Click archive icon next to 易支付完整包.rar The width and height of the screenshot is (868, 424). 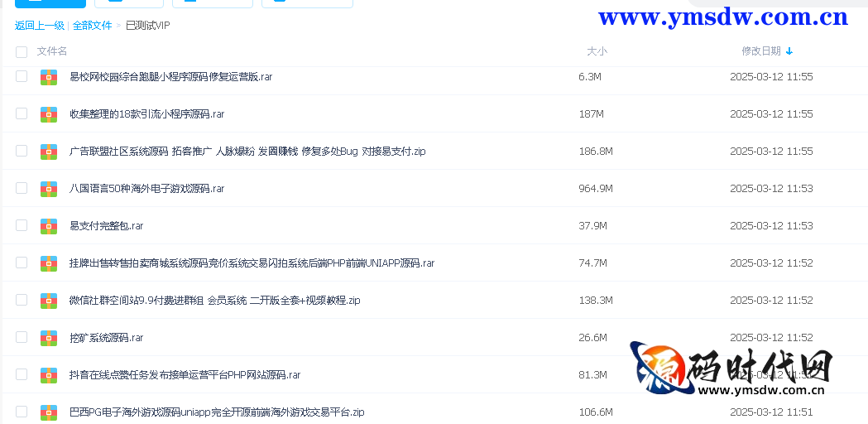click(x=49, y=226)
